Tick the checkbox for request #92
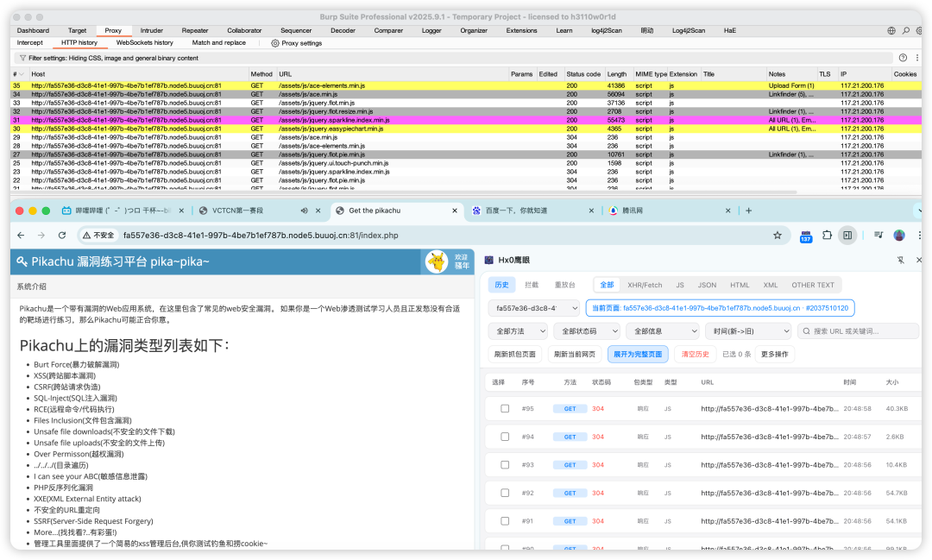 (505, 493)
